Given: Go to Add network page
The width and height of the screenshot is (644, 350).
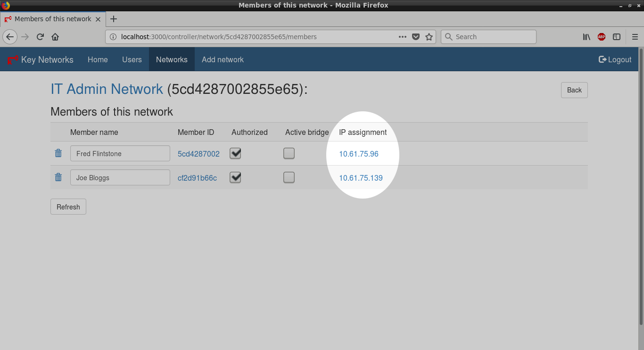Looking at the screenshot, I should click(223, 59).
